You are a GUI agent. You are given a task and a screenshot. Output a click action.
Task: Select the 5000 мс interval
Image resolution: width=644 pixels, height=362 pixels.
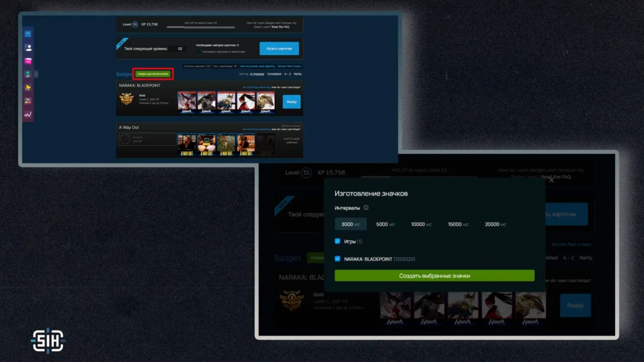click(x=386, y=224)
